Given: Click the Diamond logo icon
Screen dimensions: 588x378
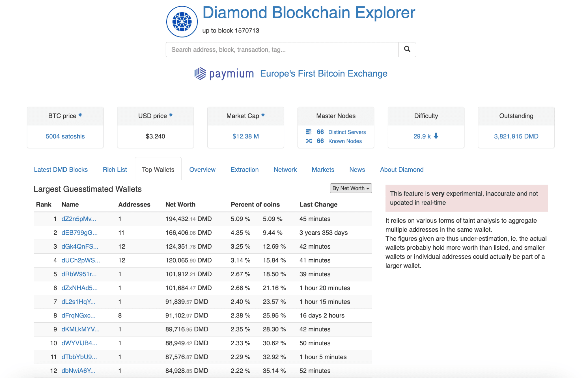Looking at the screenshot, I should [182, 21].
